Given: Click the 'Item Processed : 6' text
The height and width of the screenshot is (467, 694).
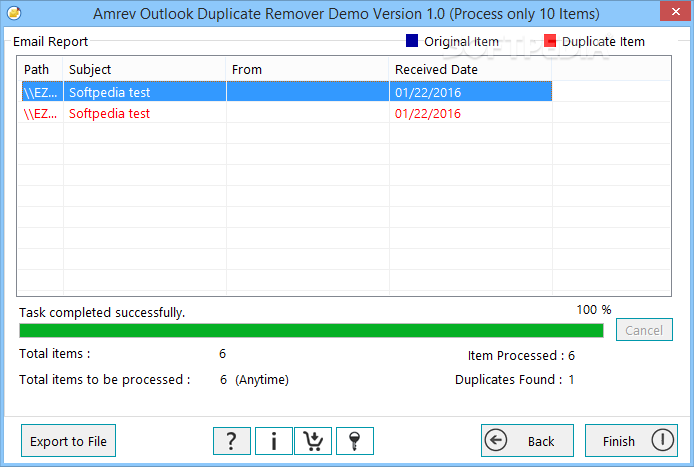Looking at the screenshot, I should [x=521, y=355].
